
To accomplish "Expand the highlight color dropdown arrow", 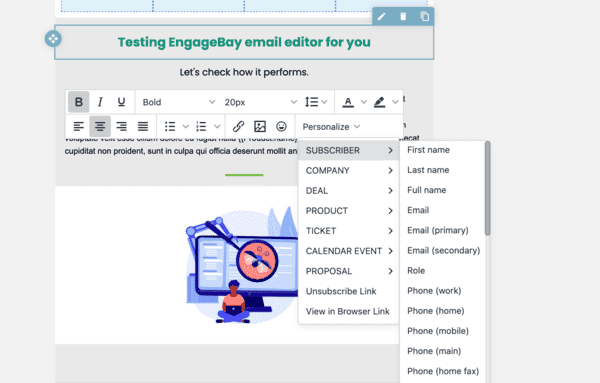I will pos(395,102).
